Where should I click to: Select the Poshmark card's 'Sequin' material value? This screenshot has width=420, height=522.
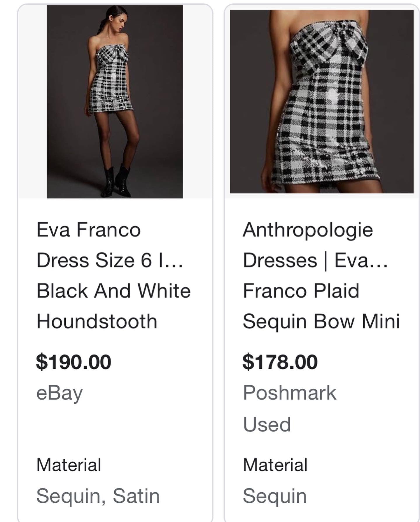275,496
